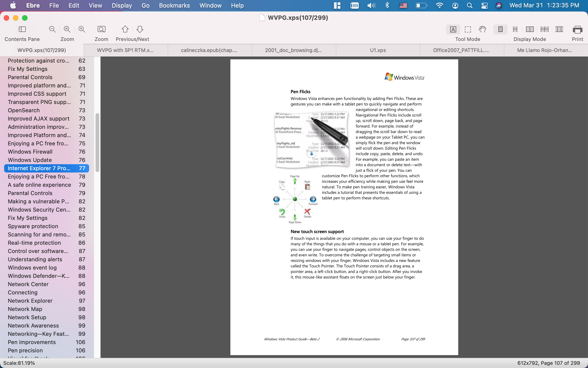Select Windows Update contents entry

pos(46,160)
